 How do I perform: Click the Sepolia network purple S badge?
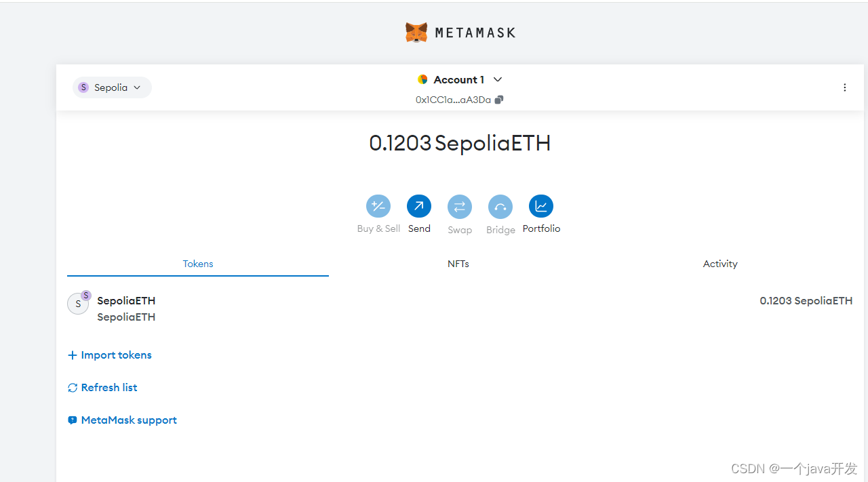pos(83,87)
